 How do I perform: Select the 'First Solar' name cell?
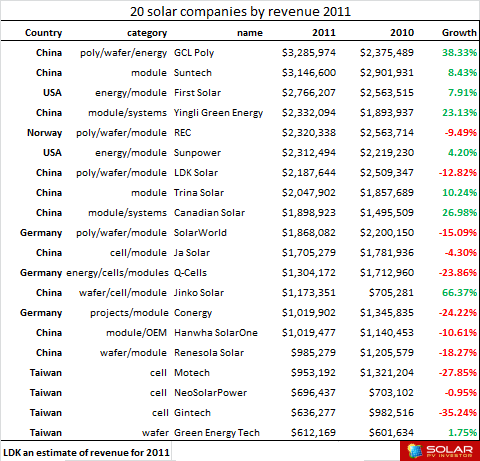point(197,93)
